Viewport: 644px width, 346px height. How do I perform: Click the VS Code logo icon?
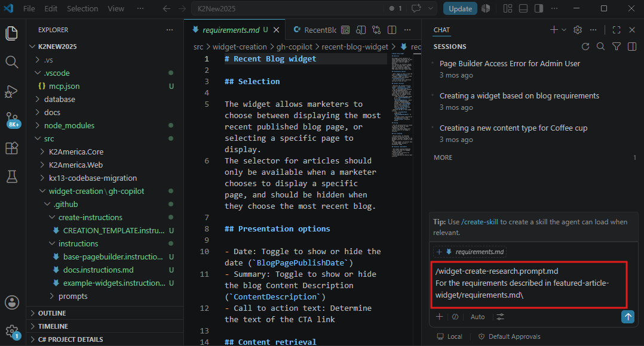(8, 8)
